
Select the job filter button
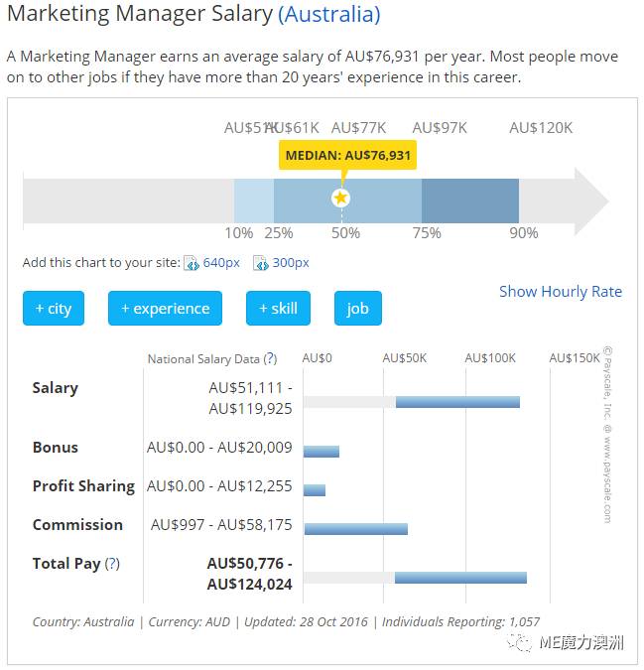358,308
